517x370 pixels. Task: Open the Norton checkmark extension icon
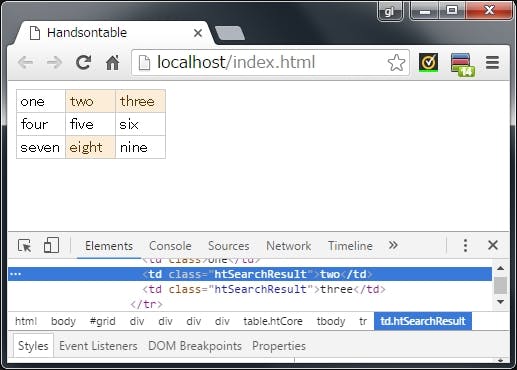pyautogui.click(x=428, y=62)
